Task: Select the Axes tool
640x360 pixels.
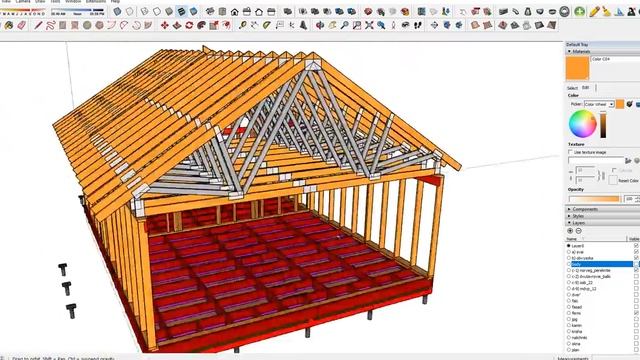Action: tap(291, 25)
